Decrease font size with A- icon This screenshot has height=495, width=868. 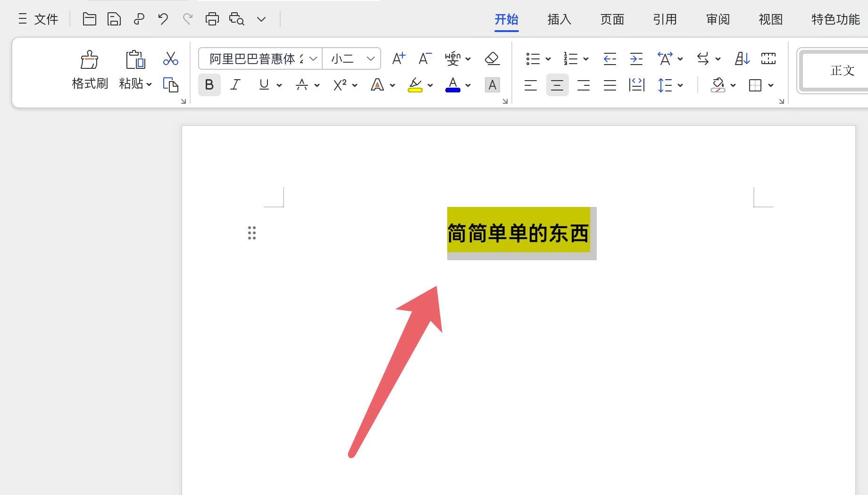tap(424, 58)
